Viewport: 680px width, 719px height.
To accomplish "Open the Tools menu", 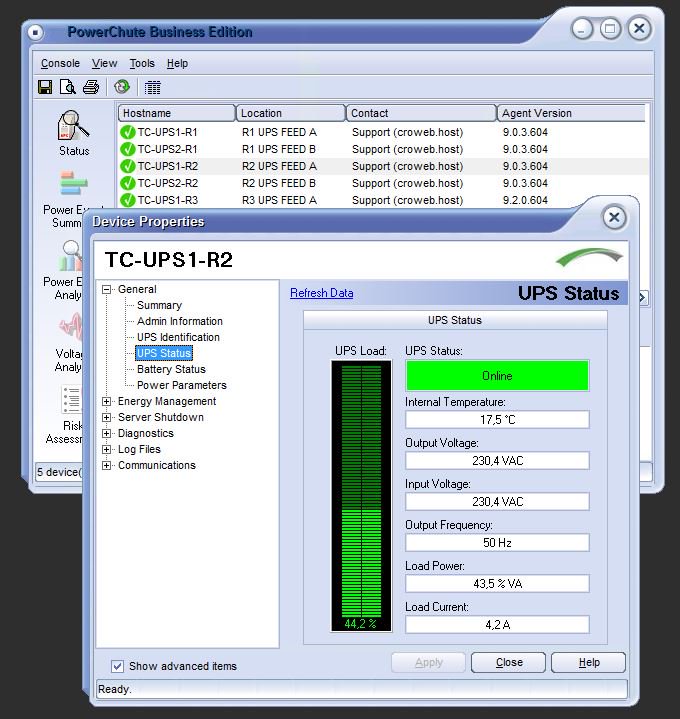I will (x=142, y=63).
